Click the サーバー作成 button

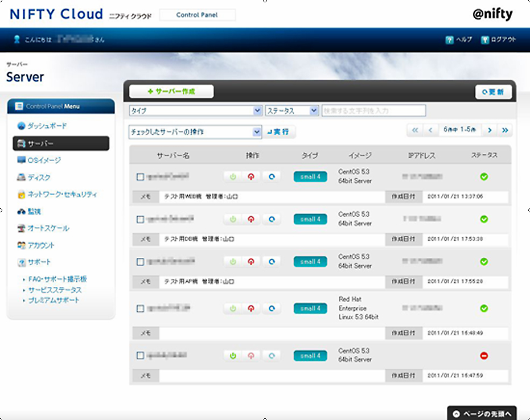pyautogui.click(x=171, y=91)
